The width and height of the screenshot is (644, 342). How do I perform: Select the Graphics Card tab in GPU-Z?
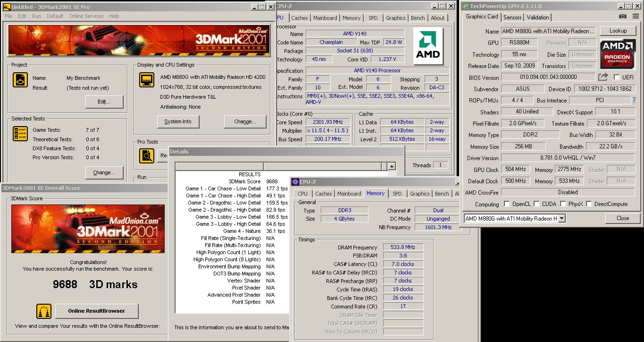[482, 17]
